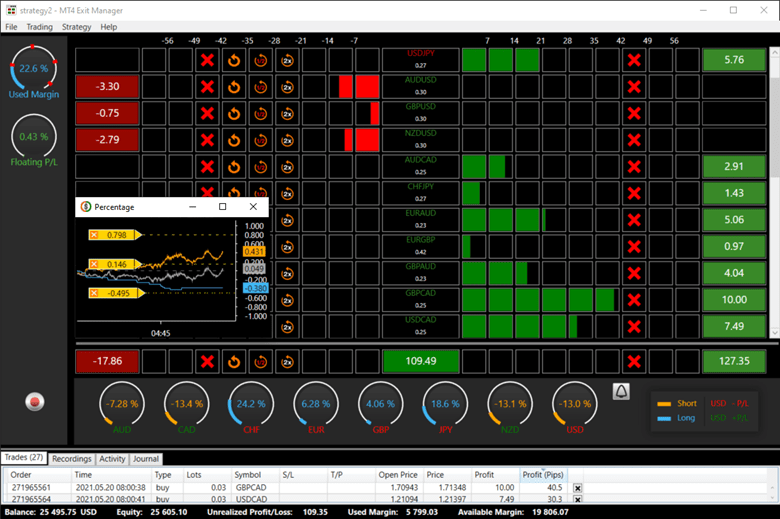Click the red X in AUDUSD row's -42 column
The height and width of the screenshot is (519, 780).
(x=207, y=87)
